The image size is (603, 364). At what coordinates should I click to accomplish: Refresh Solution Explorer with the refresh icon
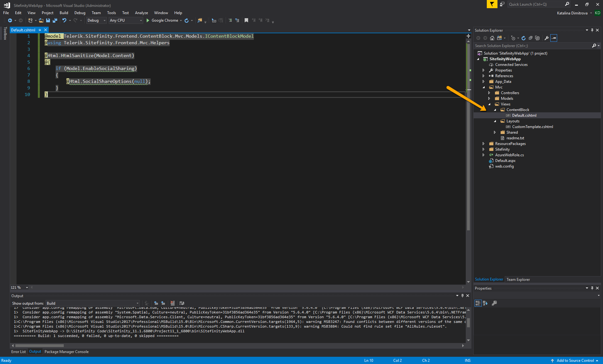coord(523,38)
